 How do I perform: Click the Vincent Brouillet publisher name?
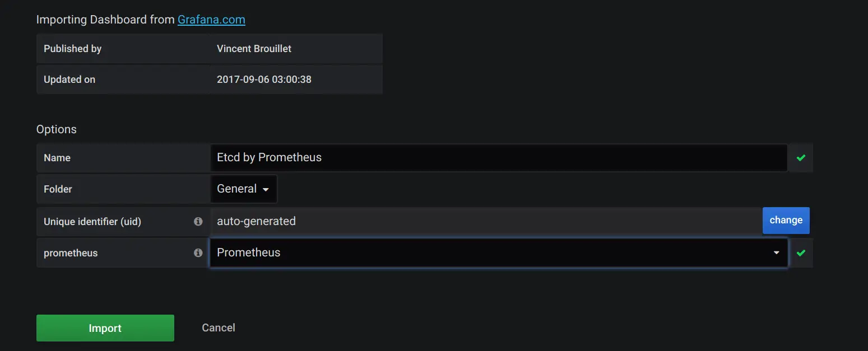tap(254, 49)
